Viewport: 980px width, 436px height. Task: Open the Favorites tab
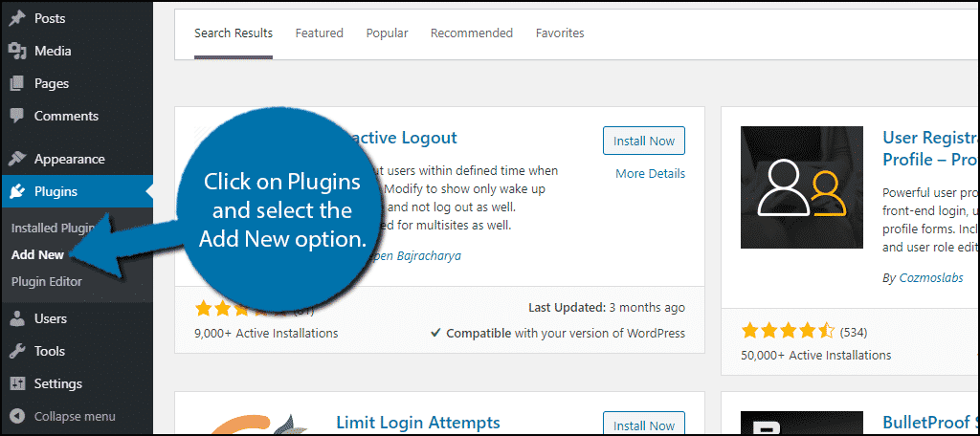point(560,33)
